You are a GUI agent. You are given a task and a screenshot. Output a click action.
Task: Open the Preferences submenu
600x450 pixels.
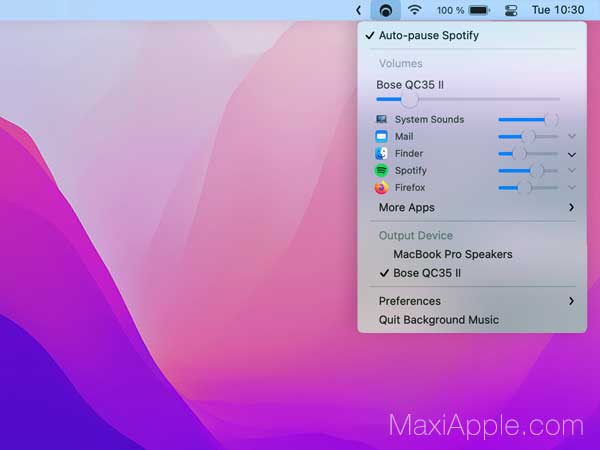point(472,301)
